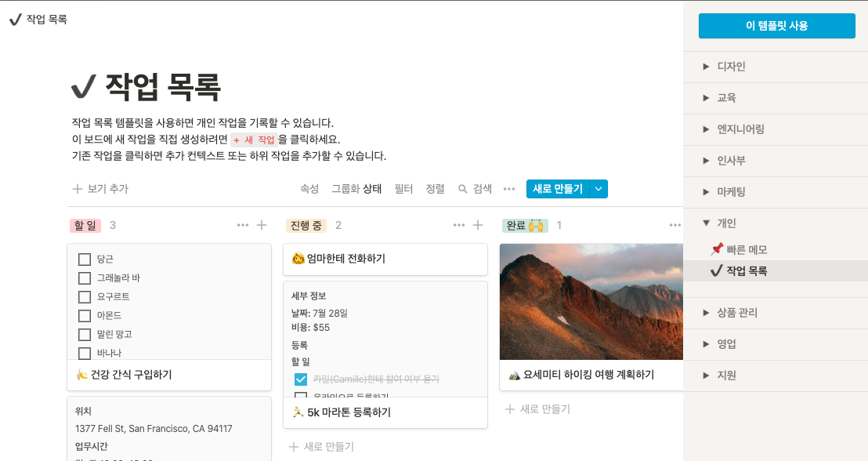Viewport: 868px width, 461px height.
Task: Click the banana emoji on 건강 간식 구입하기
Action: (82, 375)
